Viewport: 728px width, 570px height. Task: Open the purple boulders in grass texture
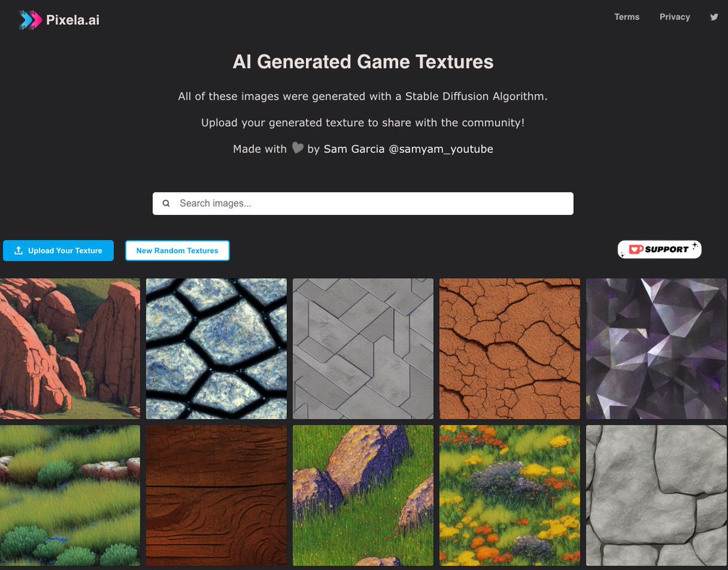click(x=363, y=495)
